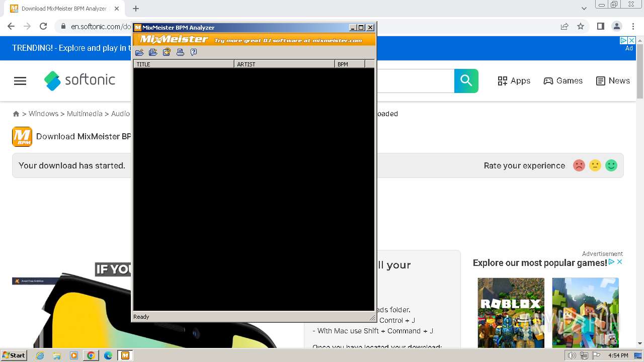
Task: Click the taskbar clock showing 4:54 PM
Action: point(618,355)
